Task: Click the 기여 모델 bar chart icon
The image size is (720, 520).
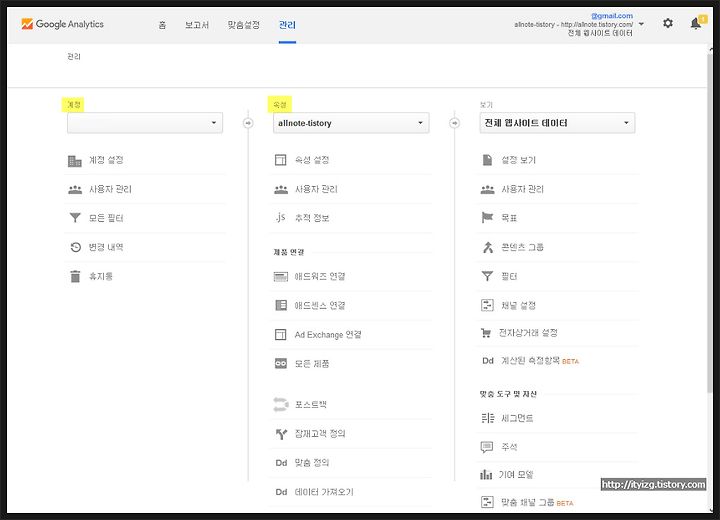Action: [x=486, y=475]
